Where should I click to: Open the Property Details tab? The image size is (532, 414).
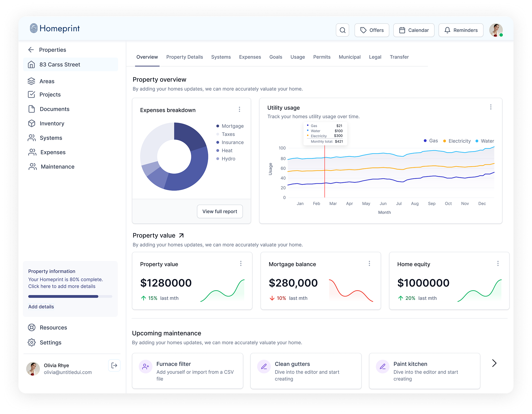click(x=184, y=57)
